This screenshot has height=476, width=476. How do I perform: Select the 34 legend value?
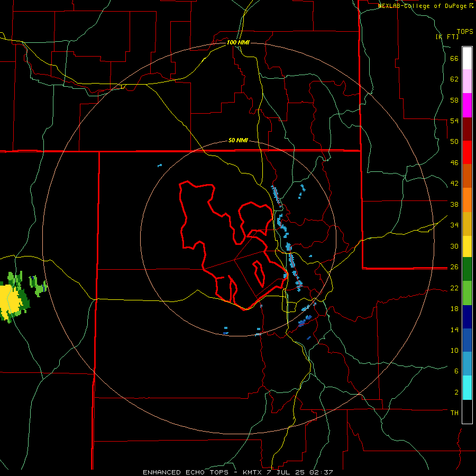coord(454,225)
